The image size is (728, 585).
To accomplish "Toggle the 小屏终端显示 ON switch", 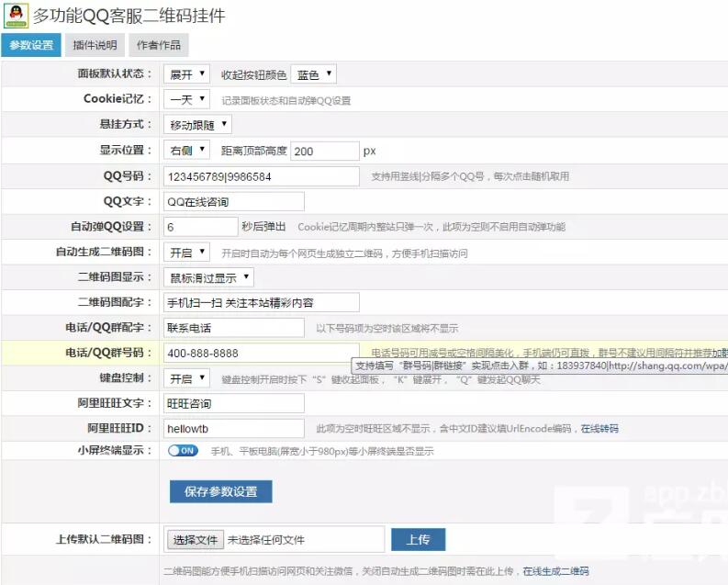I will [x=183, y=450].
